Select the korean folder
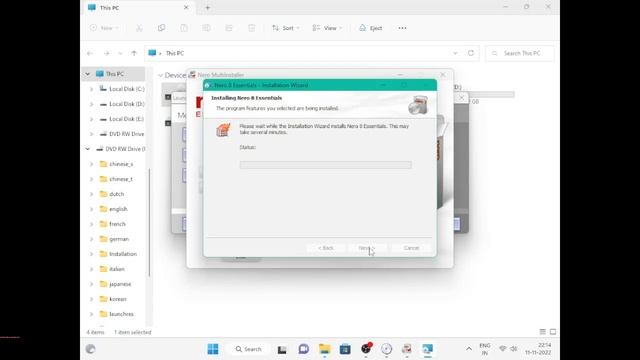The width and height of the screenshot is (640, 360). click(113, 299)
